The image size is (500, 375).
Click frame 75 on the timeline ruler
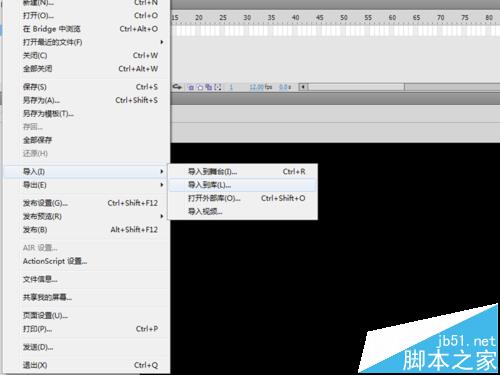pos(465,17)
